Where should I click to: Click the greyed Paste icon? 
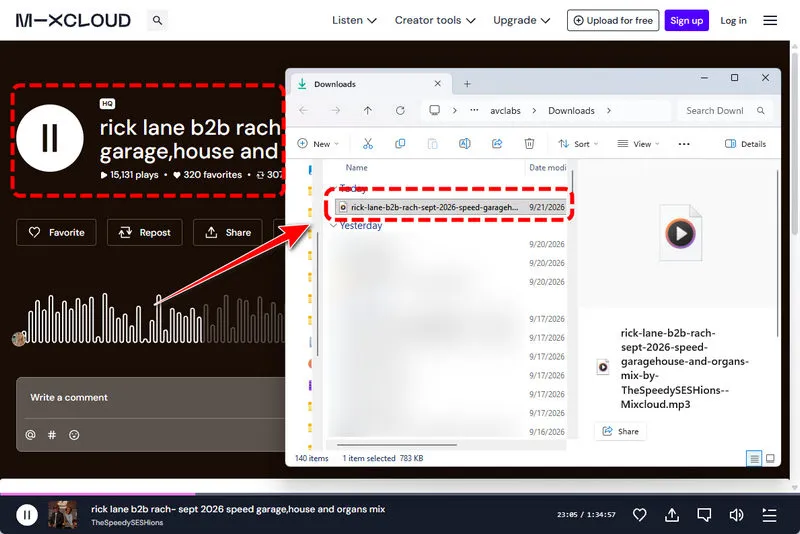coord(432,144)
